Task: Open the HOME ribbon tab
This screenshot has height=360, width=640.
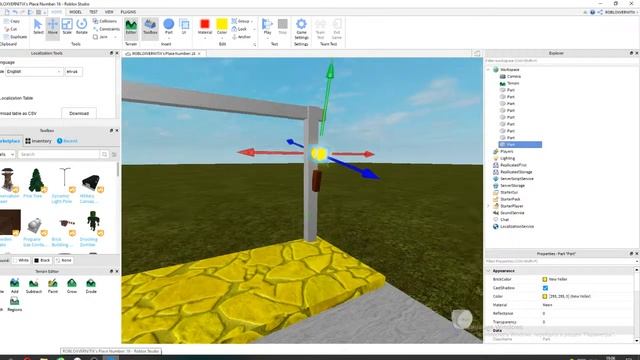Action: [56, 12]
